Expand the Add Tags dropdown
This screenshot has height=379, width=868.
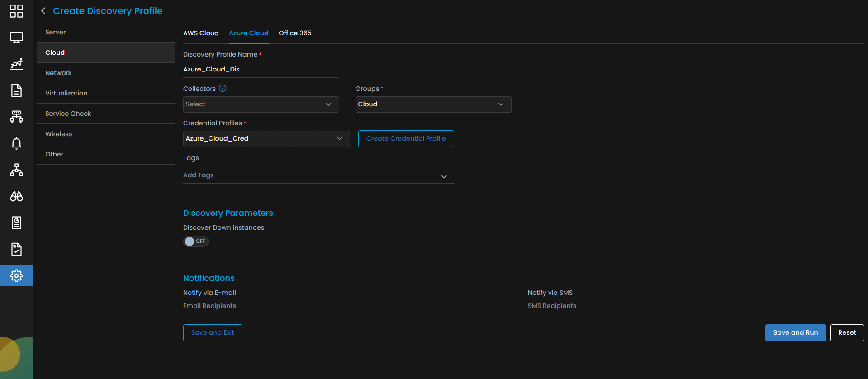pyautogui.click(x=318, y=175)
